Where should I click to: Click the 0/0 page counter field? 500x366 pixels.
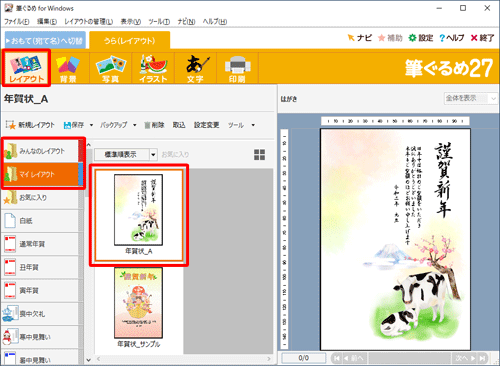click(304, 358)
